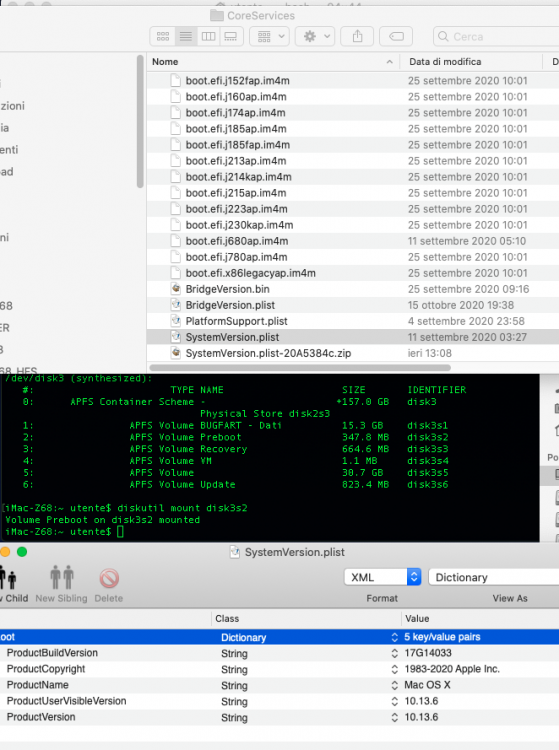
Task: Click the horizontal scrollbar in Finder list
Action: (300, 368)
